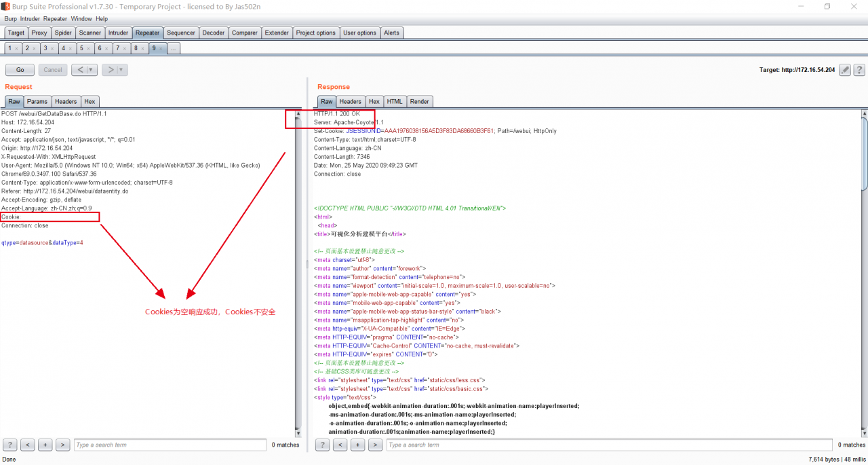Switch to the Scanner tab
This screenshot has height=465, width=868.
(90, 33)
